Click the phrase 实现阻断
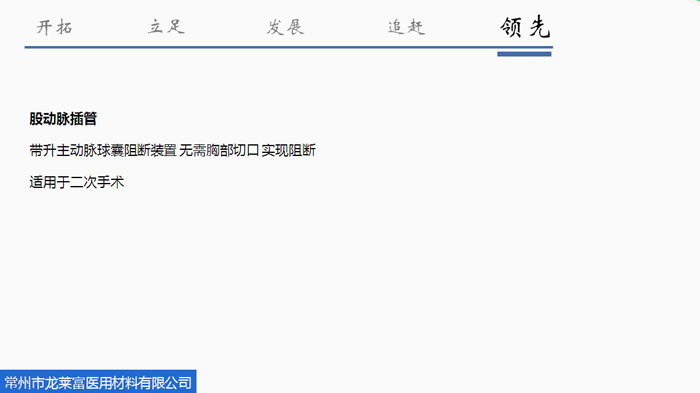700x393 pixels. click(288, 151)
